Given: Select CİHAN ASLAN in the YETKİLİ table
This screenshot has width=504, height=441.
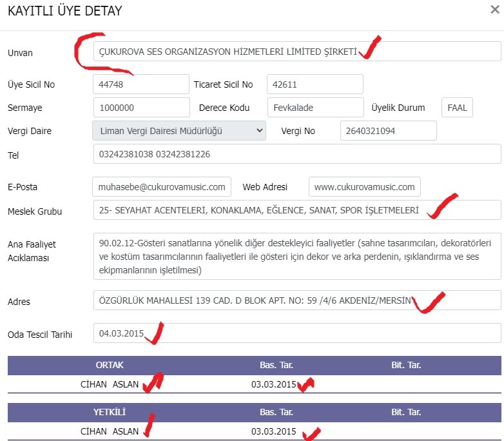Looking at the screenshot, I should [110, 431].
